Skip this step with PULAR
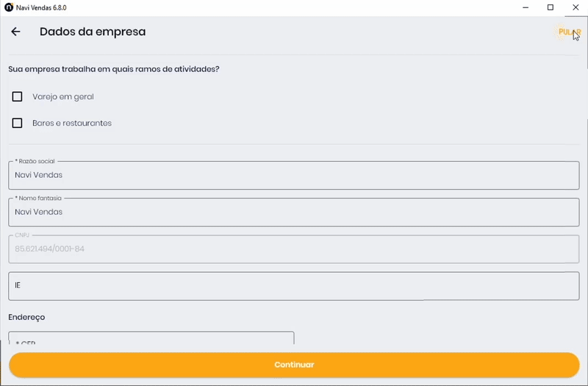This screenshot has height=386, width=588. pyautogui.click(x=568, y=32)
